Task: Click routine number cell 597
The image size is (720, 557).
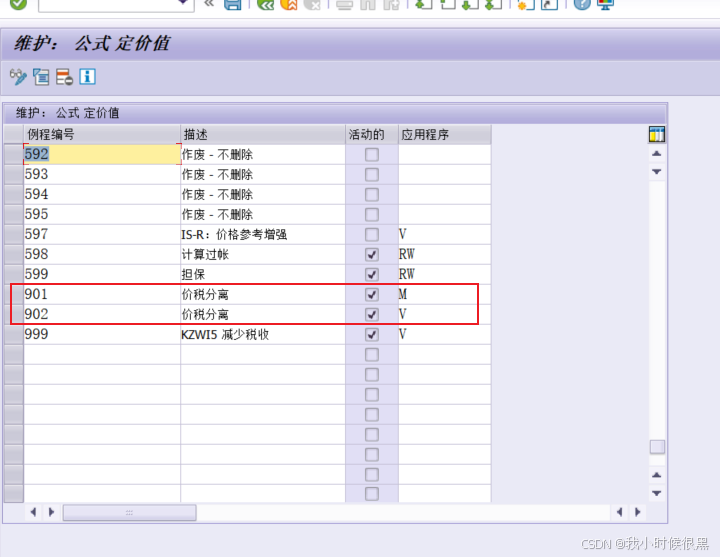Action: tap(102, 235)
